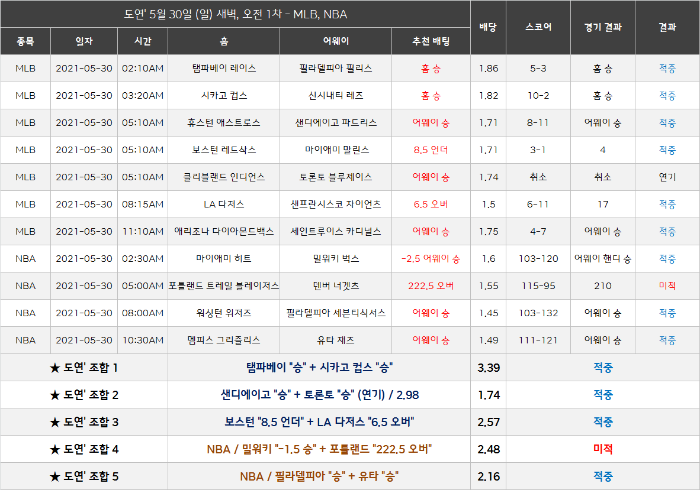The image size is (700, 490).
Task: Click the 탬파베이 승 + 시카고 컵스 승 combo
Action: coord(319,368)
